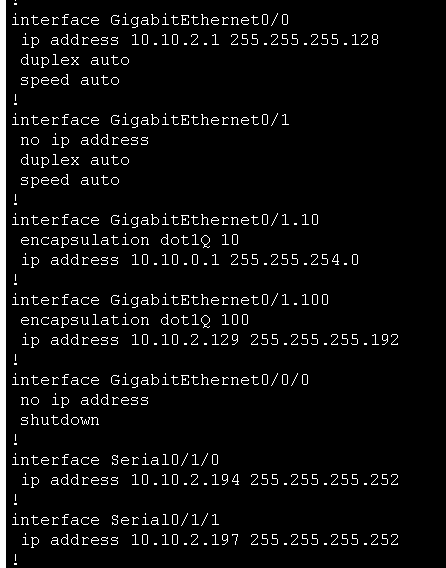Click the first 'duplex auto' line
The width and height of the screenshot is (446, 568).
[75, 60]
